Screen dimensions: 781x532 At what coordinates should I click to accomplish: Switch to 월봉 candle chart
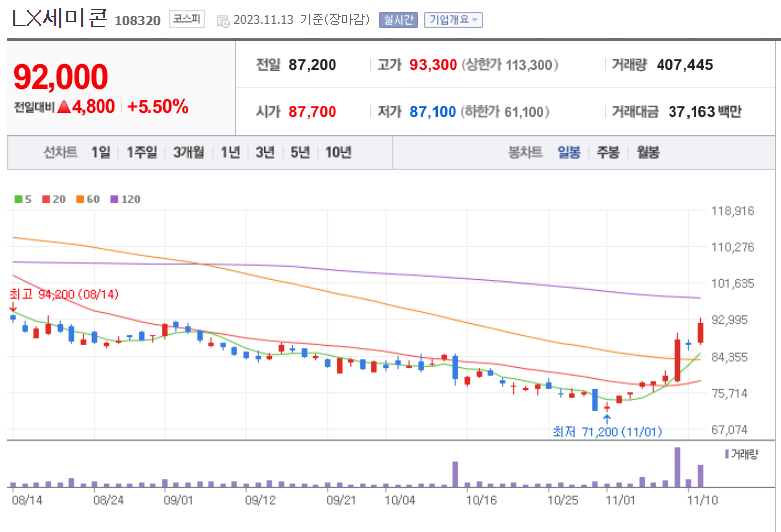click(x=648, y=152)
